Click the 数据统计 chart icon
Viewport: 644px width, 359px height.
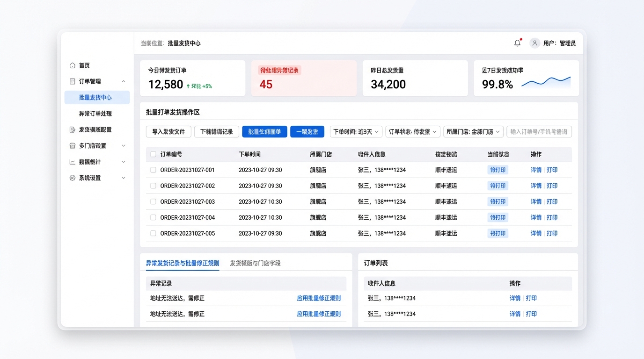(72, 162)
